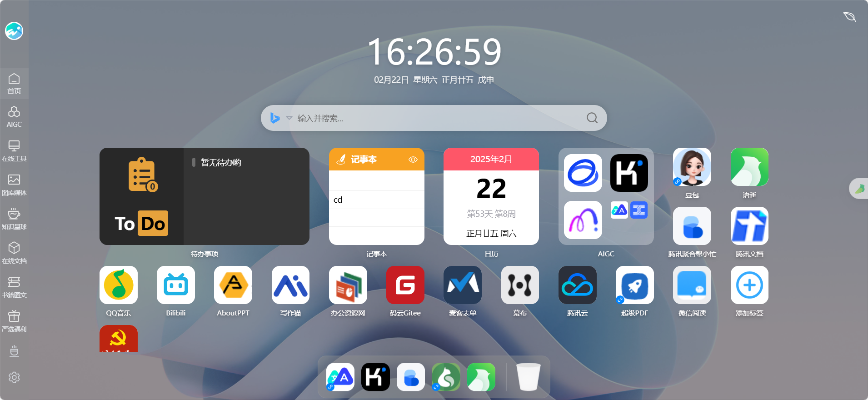
Task: Click the 待办事项 widget label
Action: [205, 254]
